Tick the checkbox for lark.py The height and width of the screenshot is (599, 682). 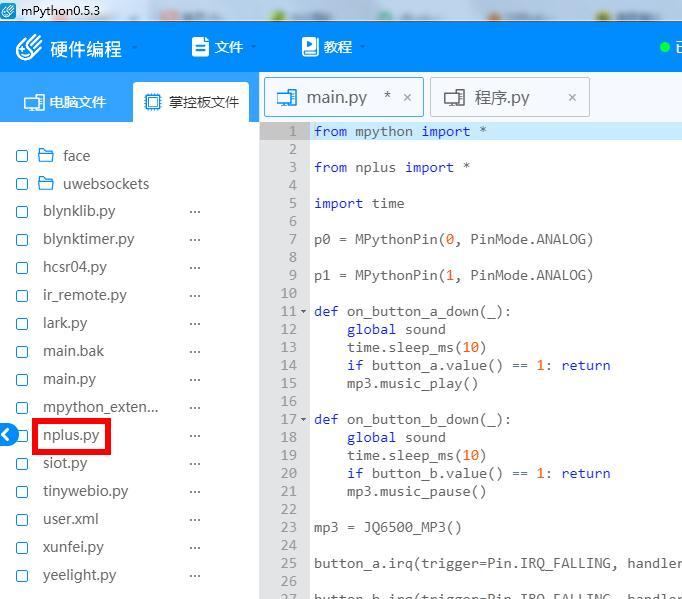(22, 324)
